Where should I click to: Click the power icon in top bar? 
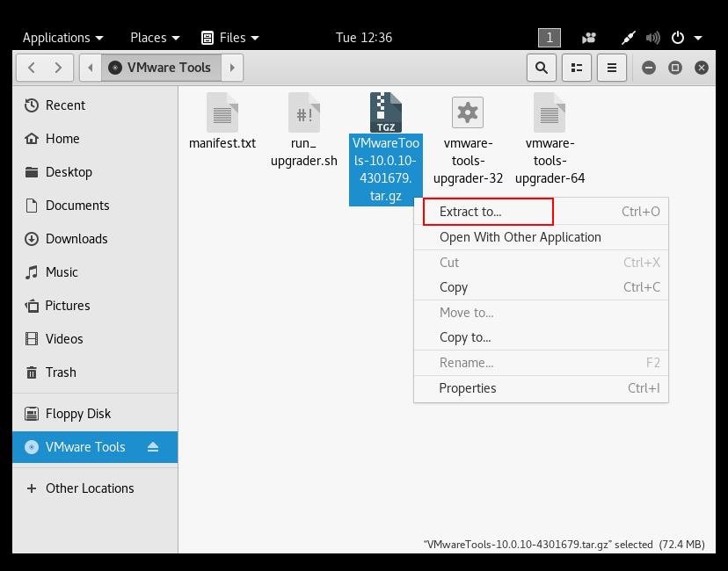678,38
